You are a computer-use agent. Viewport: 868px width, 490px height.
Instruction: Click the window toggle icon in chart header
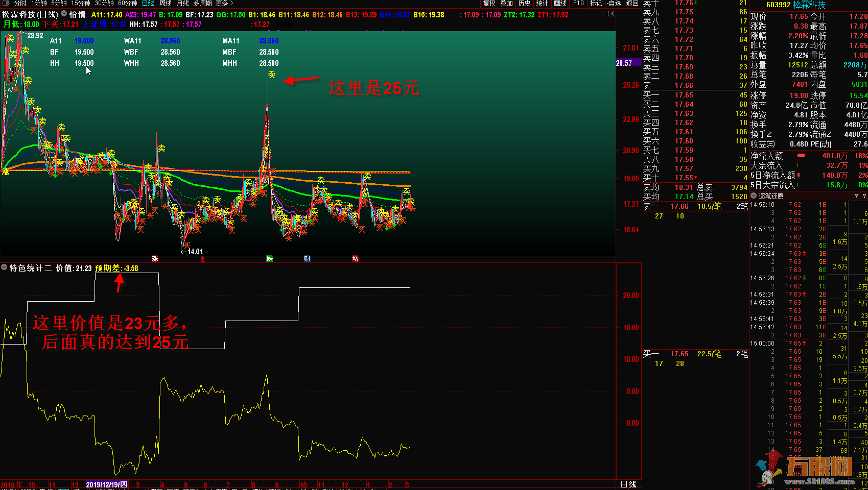(x=611, y=14)
